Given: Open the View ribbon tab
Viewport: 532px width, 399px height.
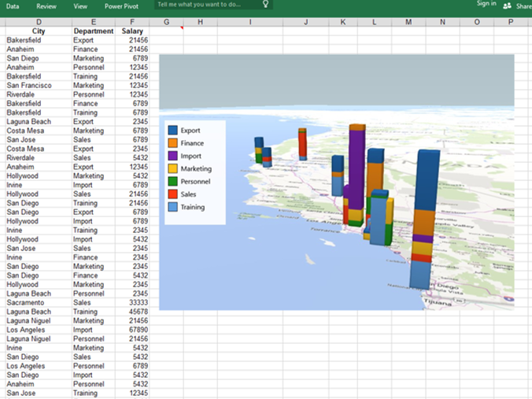Looking at the screenshot, I should coord(80,6).
